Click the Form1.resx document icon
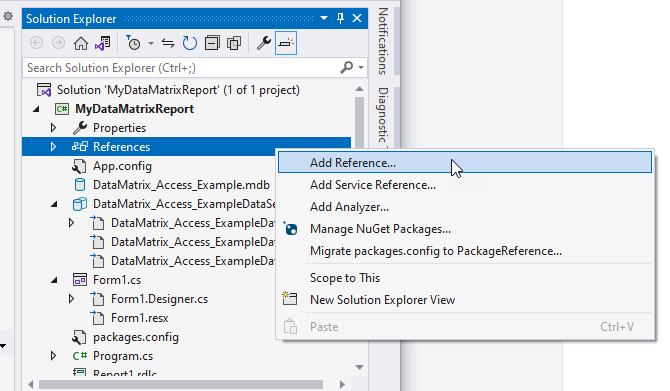 point(97,318)
